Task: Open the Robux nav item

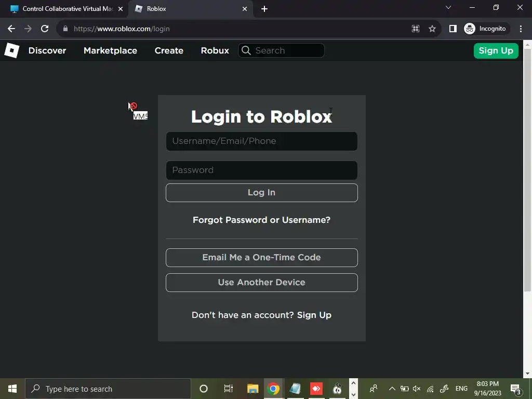Action: pyautogui.click(x=215, y=50)
